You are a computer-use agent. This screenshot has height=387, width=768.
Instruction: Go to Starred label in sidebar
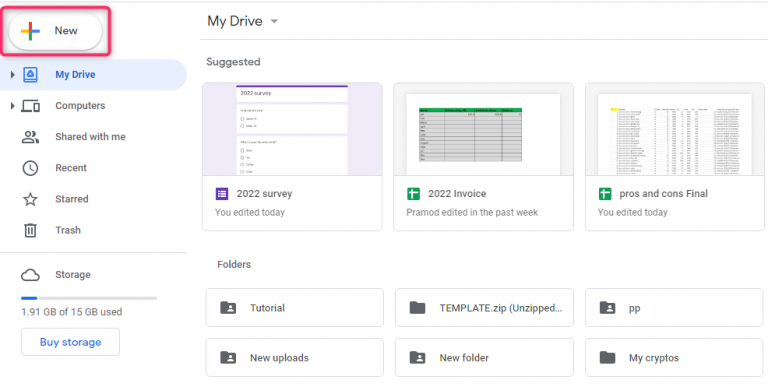(x=72, y=199)
